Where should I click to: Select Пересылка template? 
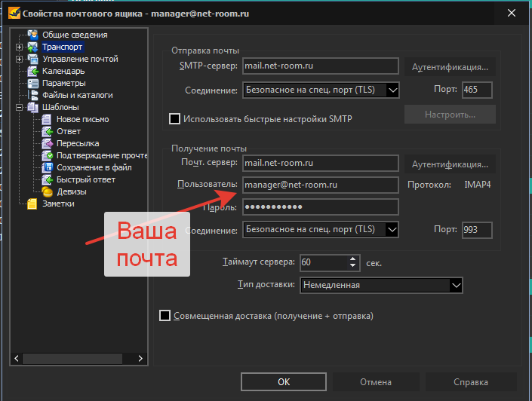click(78, 143)
